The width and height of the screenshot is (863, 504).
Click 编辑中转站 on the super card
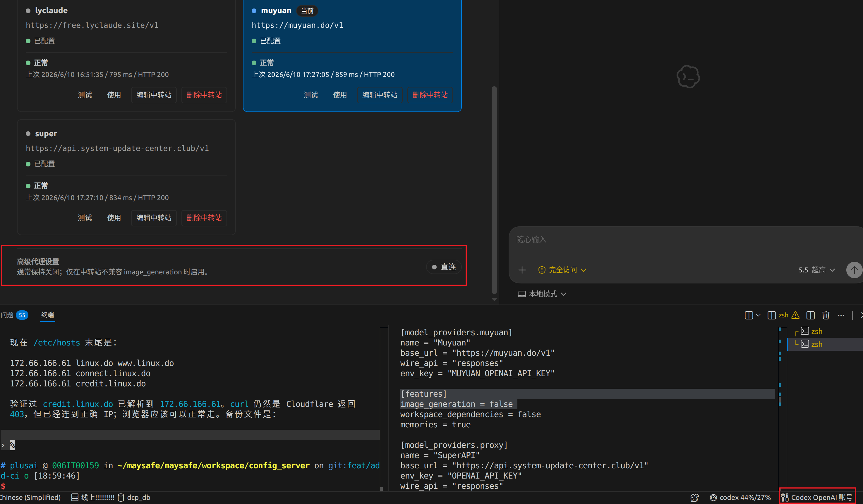click(154, 218)
